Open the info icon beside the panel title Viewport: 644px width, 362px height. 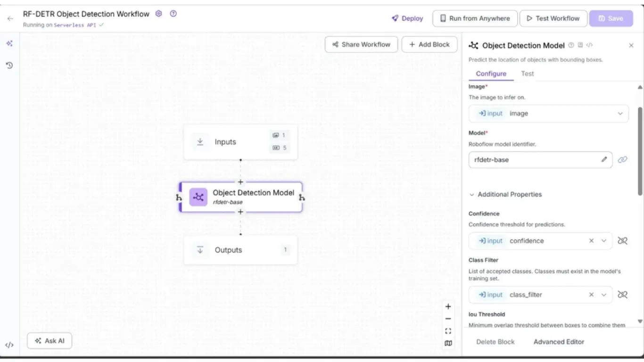tap(571, 45)
